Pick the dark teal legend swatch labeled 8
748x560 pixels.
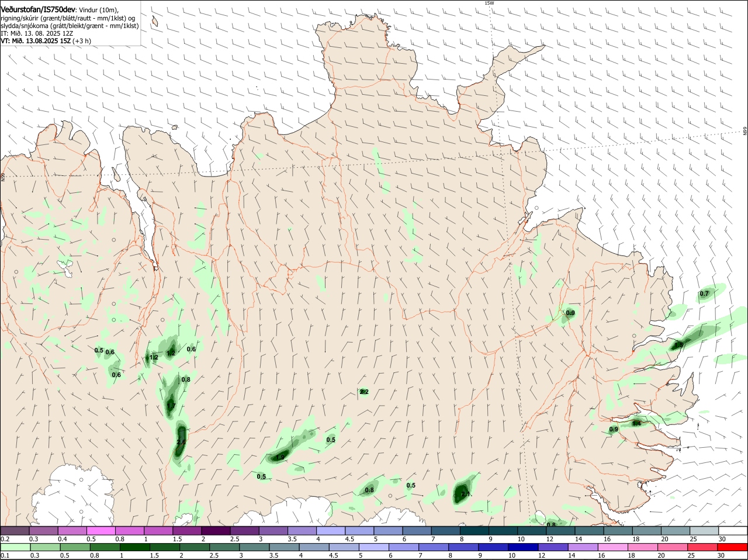(475, 531)
